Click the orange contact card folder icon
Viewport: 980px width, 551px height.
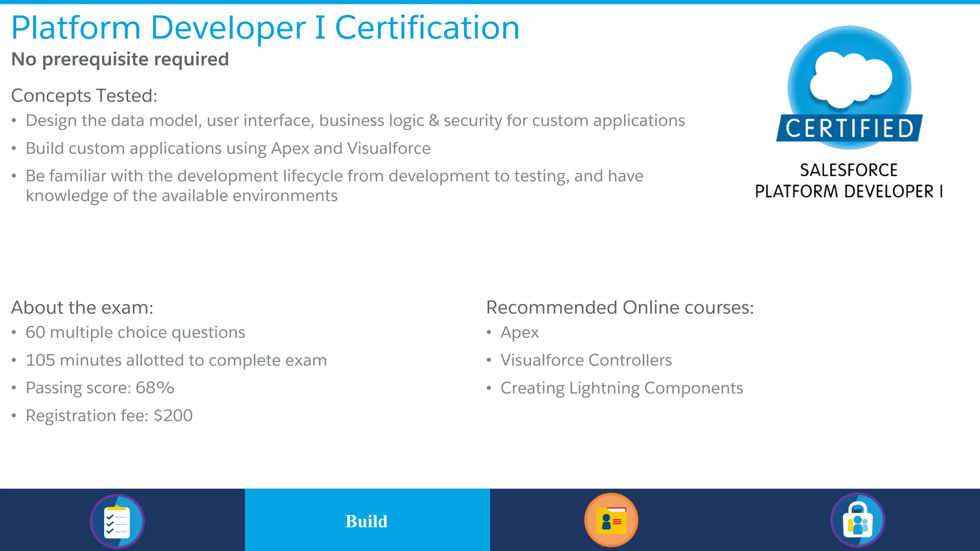tap(611, 520)
